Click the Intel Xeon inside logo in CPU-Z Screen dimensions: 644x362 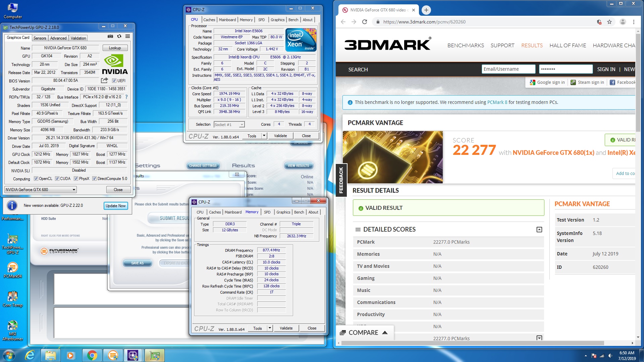(301, 40)
